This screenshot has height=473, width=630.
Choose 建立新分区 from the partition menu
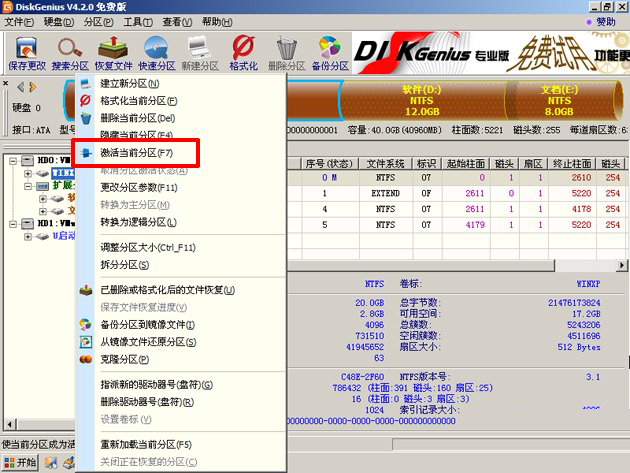click(x=130, y=82)
